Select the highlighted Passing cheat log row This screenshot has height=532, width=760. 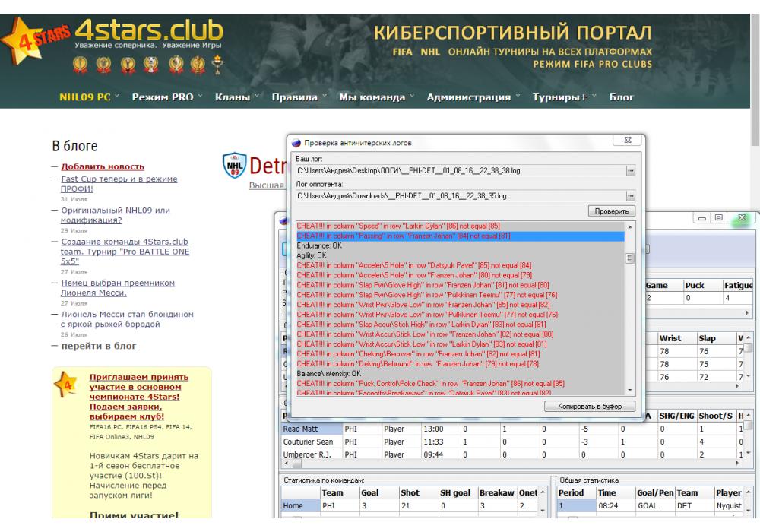tap(458, 236)
